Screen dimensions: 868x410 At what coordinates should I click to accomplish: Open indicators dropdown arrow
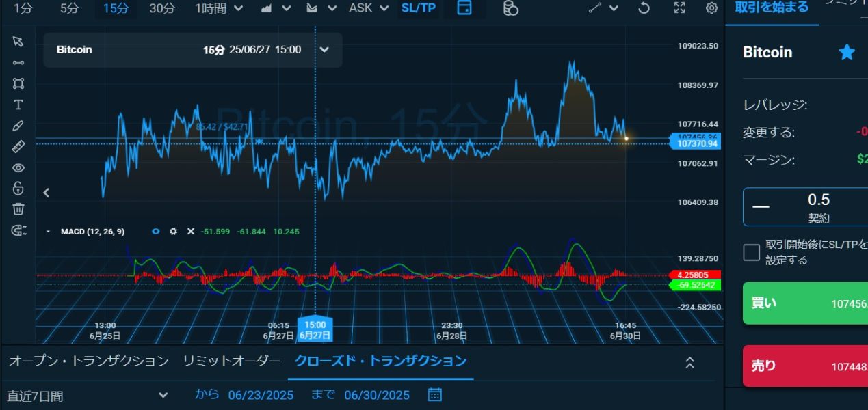[332, 8]
